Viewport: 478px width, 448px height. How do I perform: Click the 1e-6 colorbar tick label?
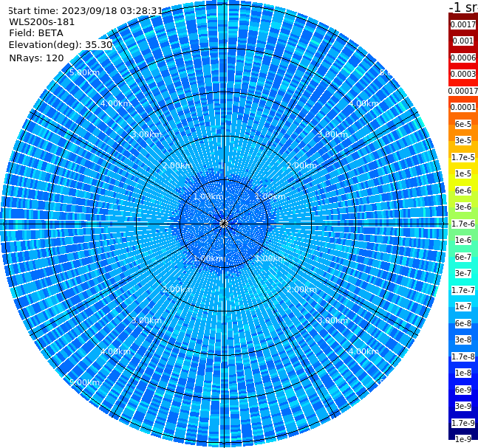click(x=463, y=240)
